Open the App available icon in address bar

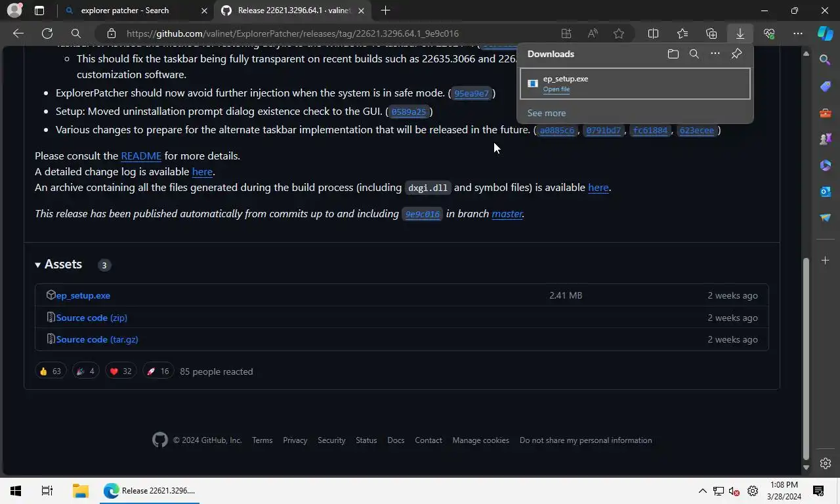[x=566, y=33]
